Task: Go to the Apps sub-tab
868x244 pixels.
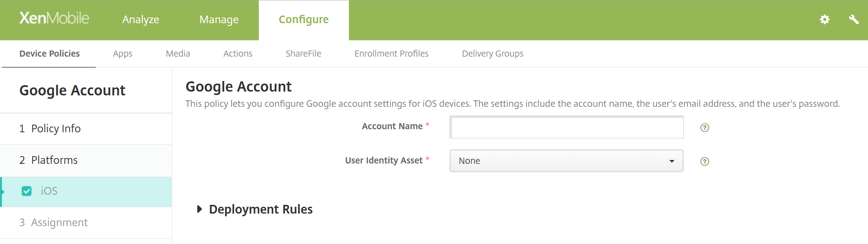Action: click(x=122, y=54)
